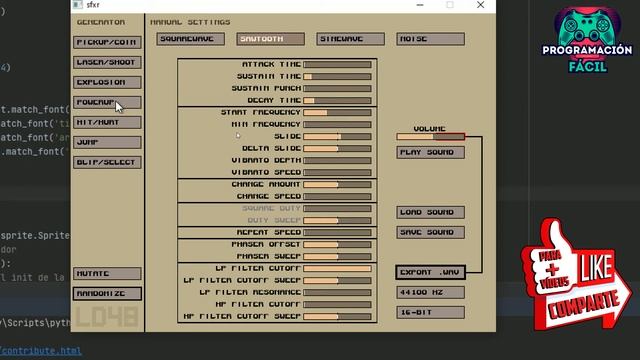Adjust the HP Filter Cutoff slider
This screenshot has width=640, height=360.
coord(338,304)
